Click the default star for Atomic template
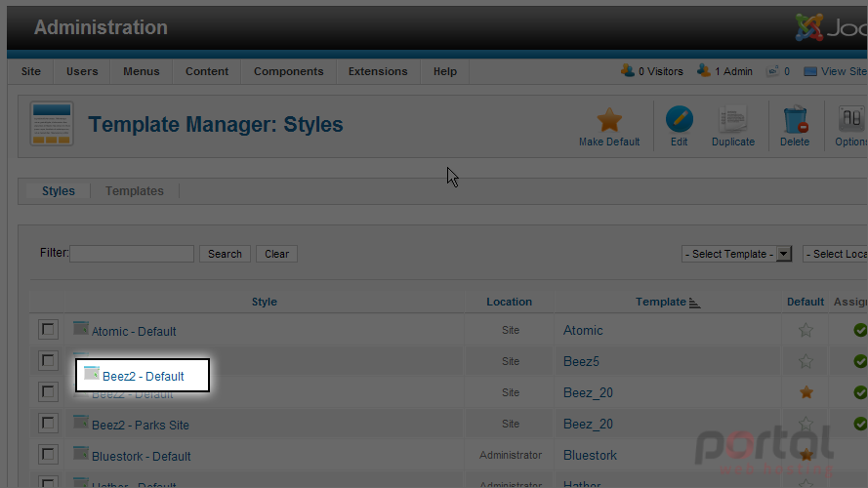The image size is (868, 488). click(x=806, y=330)
